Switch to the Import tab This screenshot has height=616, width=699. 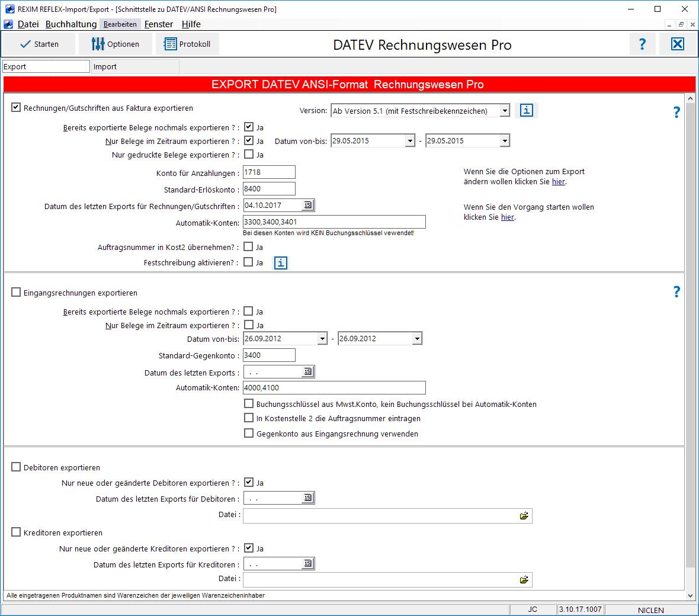pyautogui.click(x=135, y=66)
